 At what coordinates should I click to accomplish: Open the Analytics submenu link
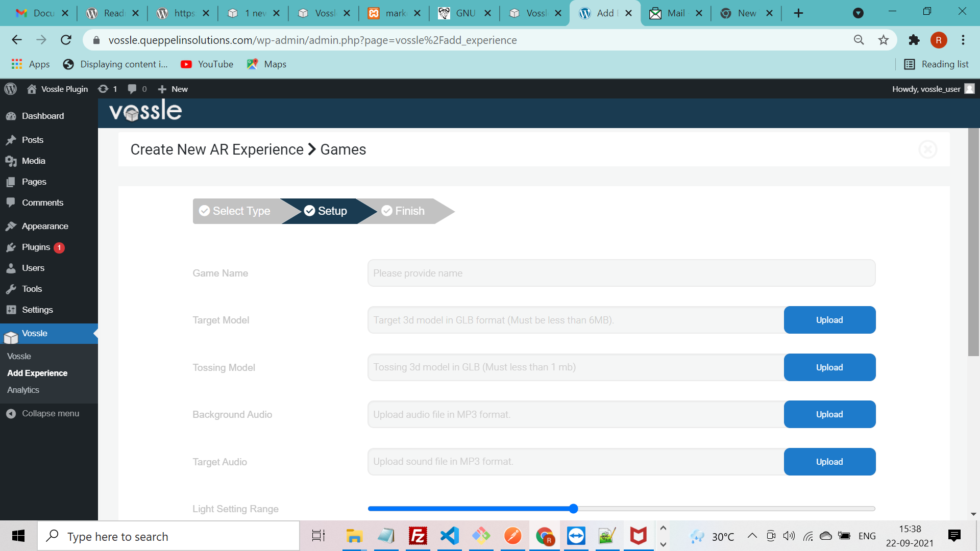click(23, 390)
